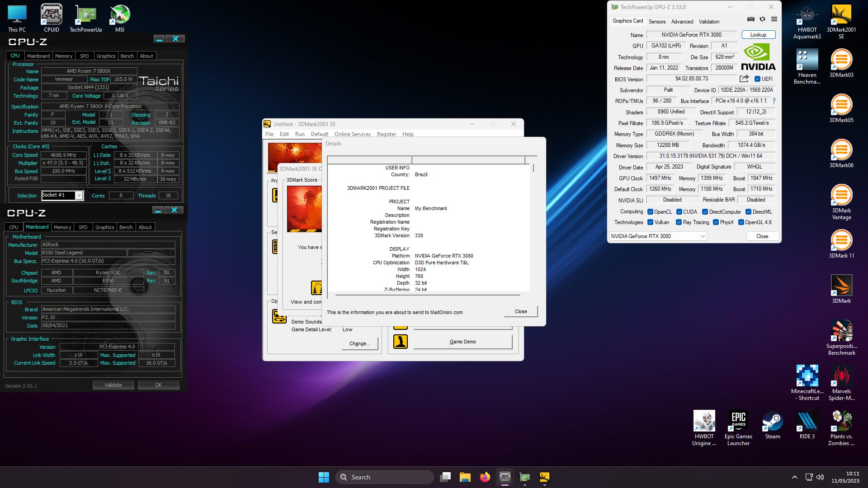Viewport: 868px width, 488px height.
Task: Click OK button in CPU-Z
Action: tap(158, 385)
